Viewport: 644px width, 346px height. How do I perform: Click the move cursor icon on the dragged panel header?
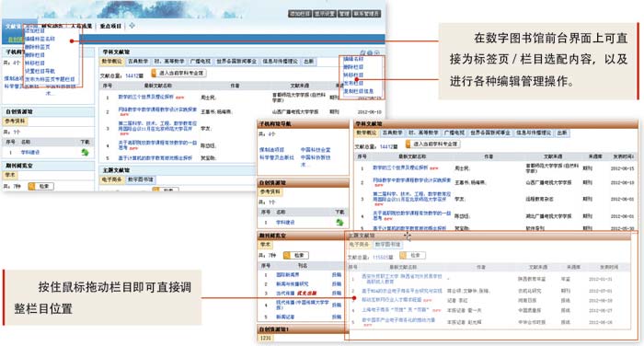(x=407, y=236)
